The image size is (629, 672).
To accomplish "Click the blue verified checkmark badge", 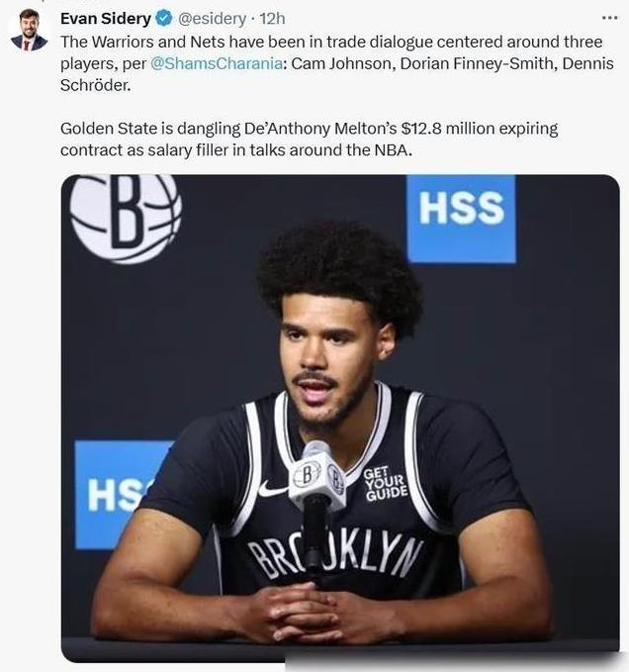I will click(x=163, y=19).
